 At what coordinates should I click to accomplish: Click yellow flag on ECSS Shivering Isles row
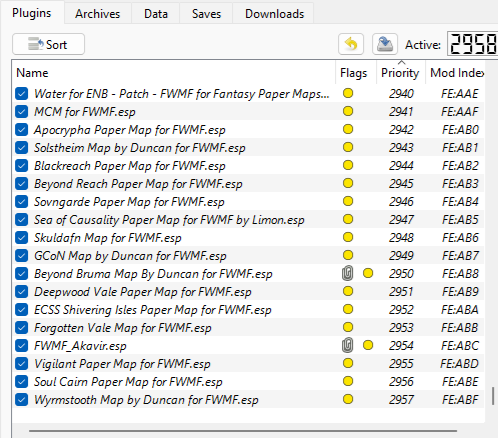pyautogui.click(x=348, y=309)
